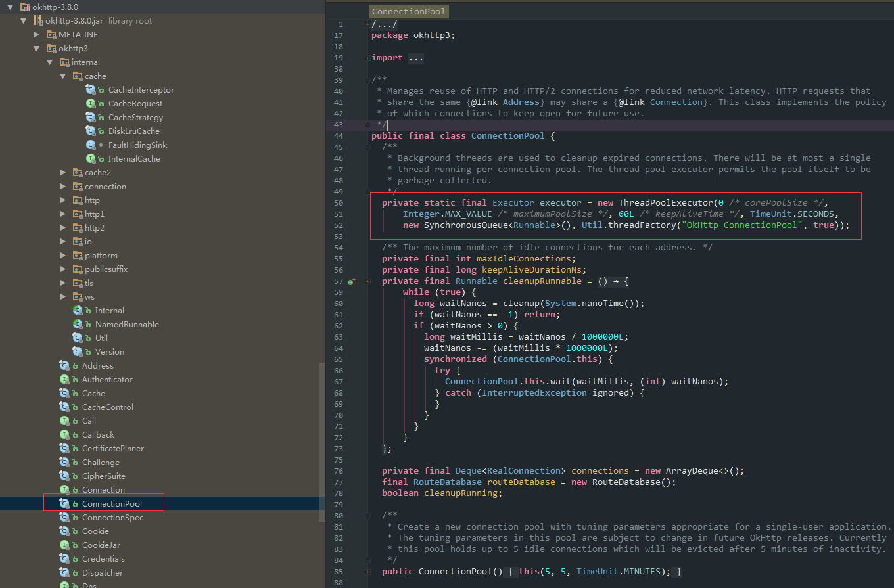Click cleanupRunning field on line 78

tap(460, 493)
